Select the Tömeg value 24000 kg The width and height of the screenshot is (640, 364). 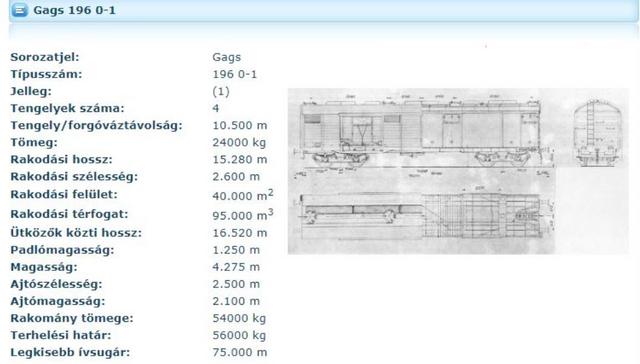[239, 143]
